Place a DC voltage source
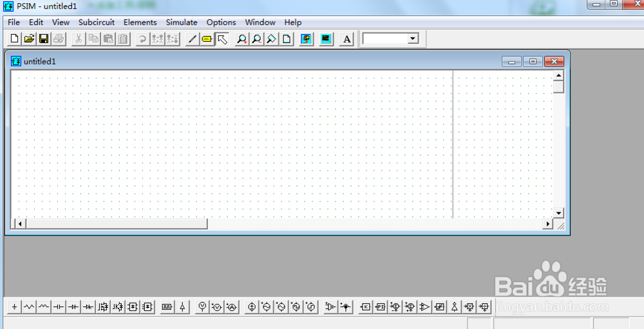Screen dimensions: 644x329 click(252, 307)
